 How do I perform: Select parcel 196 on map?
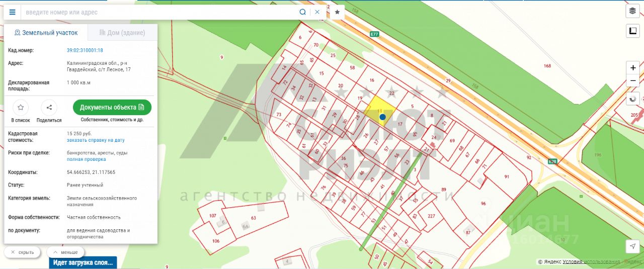[x=598, y=155]
